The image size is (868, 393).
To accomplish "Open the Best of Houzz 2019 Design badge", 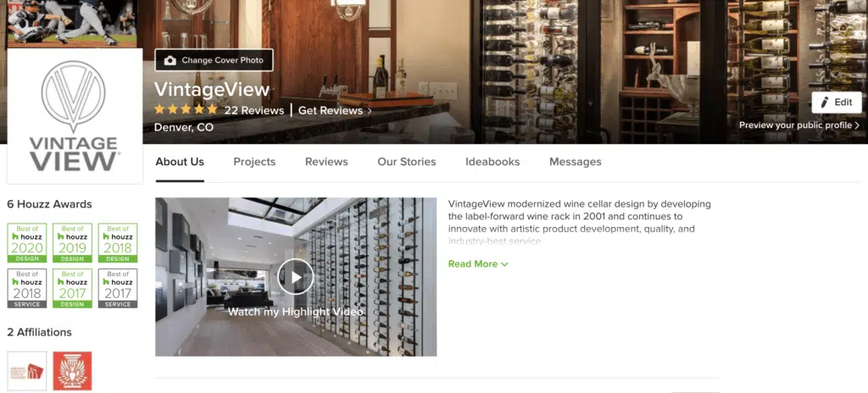I will coord(72,243).
